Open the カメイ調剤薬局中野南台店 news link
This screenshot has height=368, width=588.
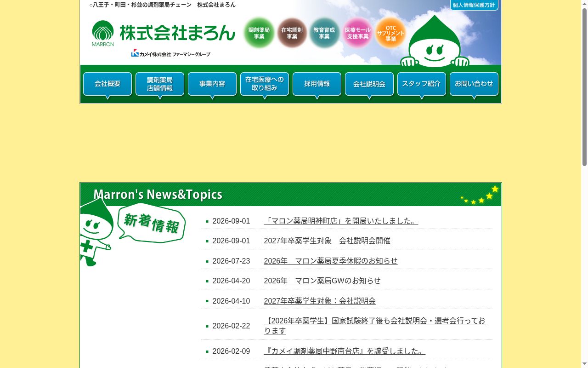(x=345, y=351)
